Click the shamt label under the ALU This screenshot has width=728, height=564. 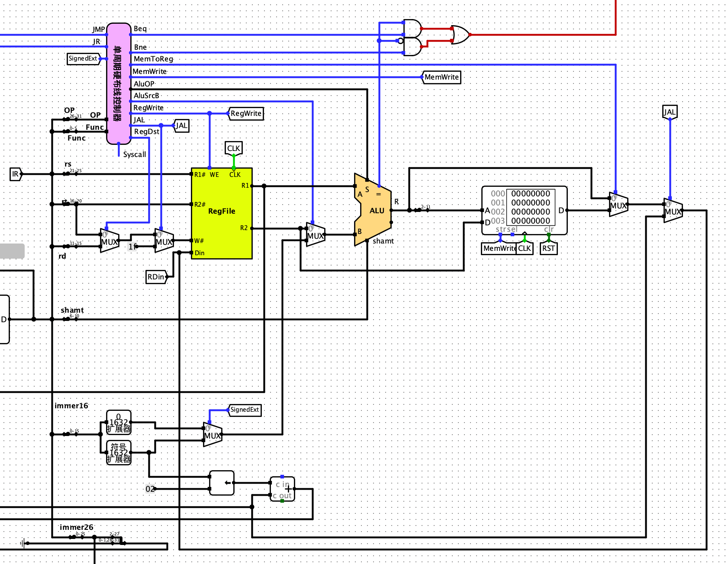pos(383,241)
